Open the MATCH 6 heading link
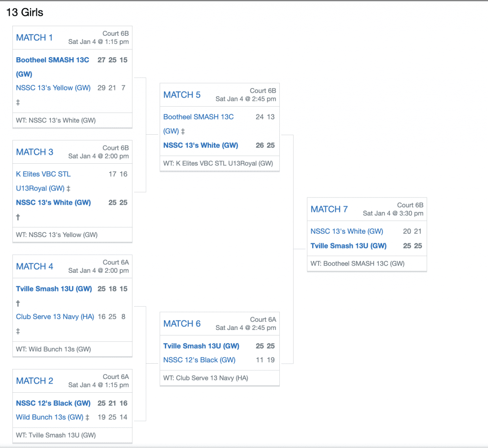The width and height of the screenshot is (488, 448). [182, 324]
